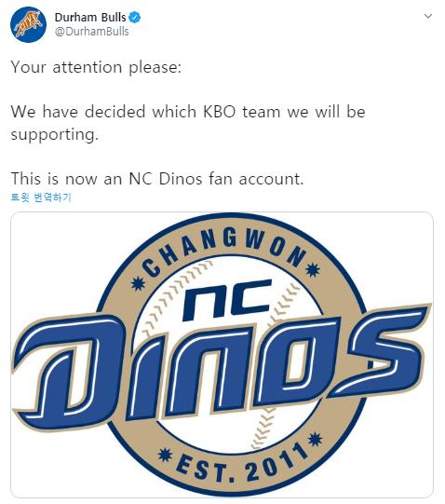Open the NC Dinos logo image
The image size is (445, 504).
coord(222,355)
